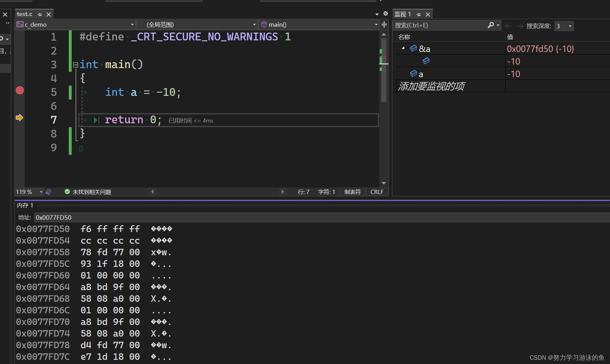
Task: Click the watch search box (搜索 Ctrl+E)
Action: coord(439,25)
